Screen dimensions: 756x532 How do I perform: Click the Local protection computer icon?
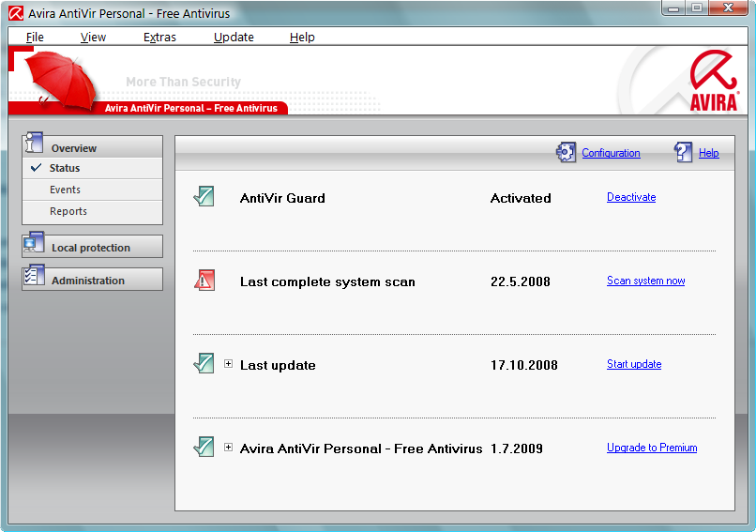pyautogui.click(x=34, y=243)
